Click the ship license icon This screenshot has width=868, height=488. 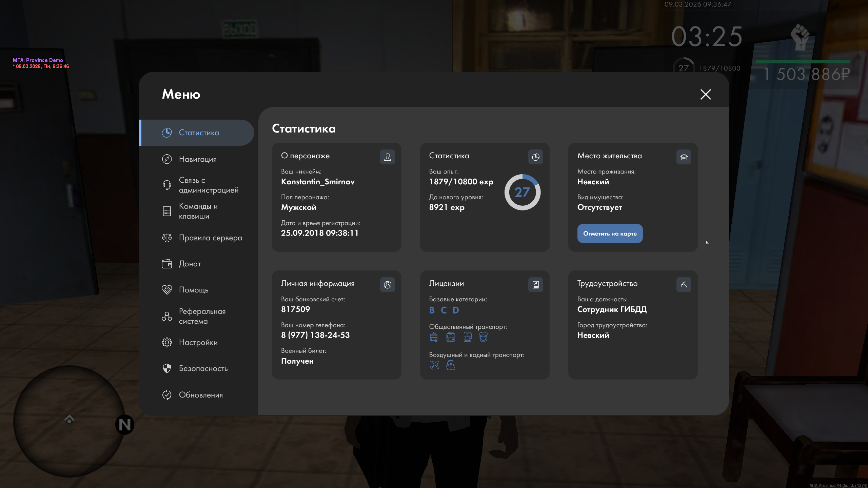point(451,365)
